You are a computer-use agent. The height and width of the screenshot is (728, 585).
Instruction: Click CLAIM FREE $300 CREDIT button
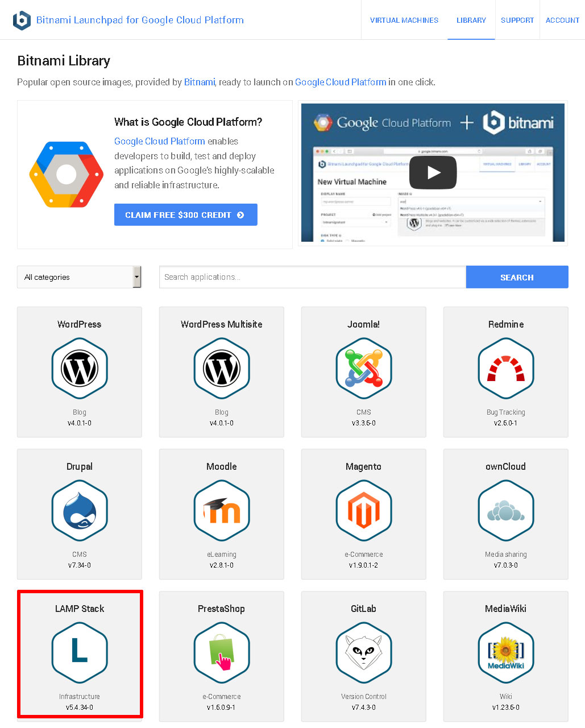click(x=186, y=214)
